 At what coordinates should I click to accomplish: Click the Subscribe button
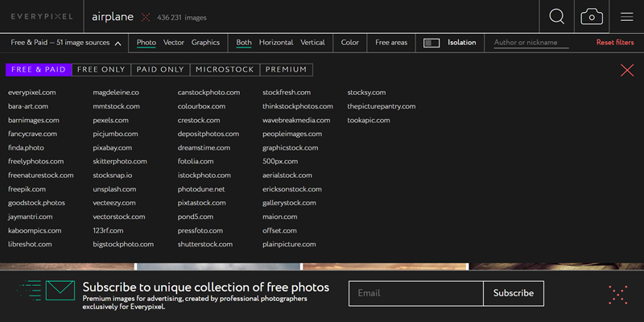point(514,293)
